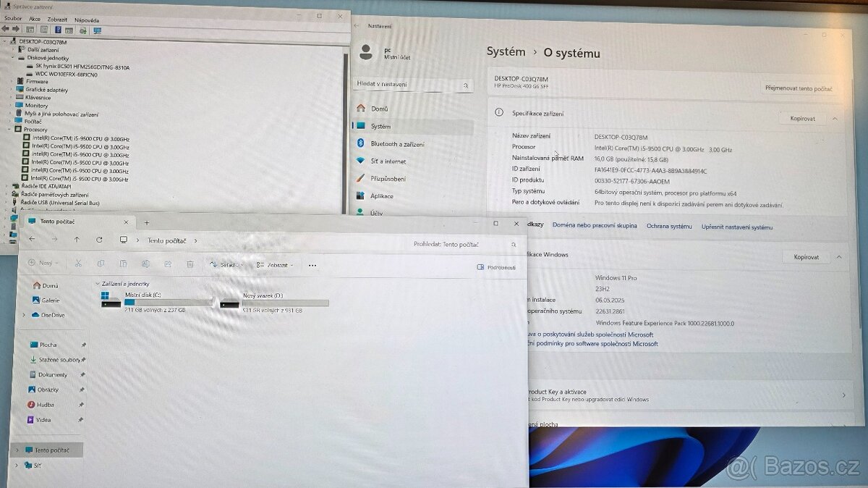Click the Share icon in File Explorer toolbar
This screenshot has height=488, width=868.
tap(168, 264)
